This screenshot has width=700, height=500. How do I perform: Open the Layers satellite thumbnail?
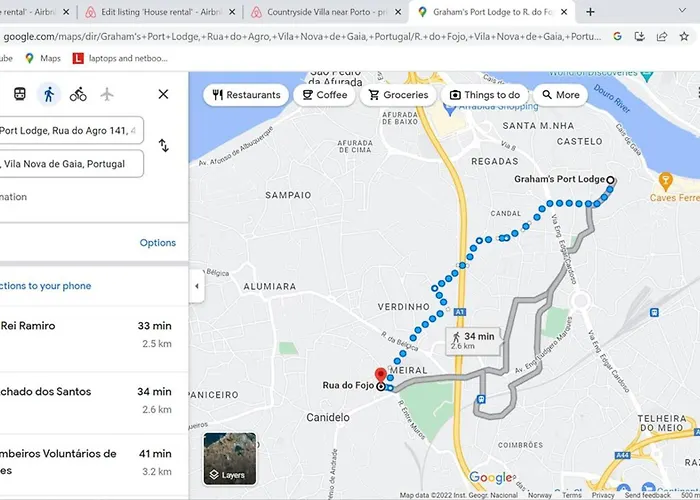coord(229,458)
